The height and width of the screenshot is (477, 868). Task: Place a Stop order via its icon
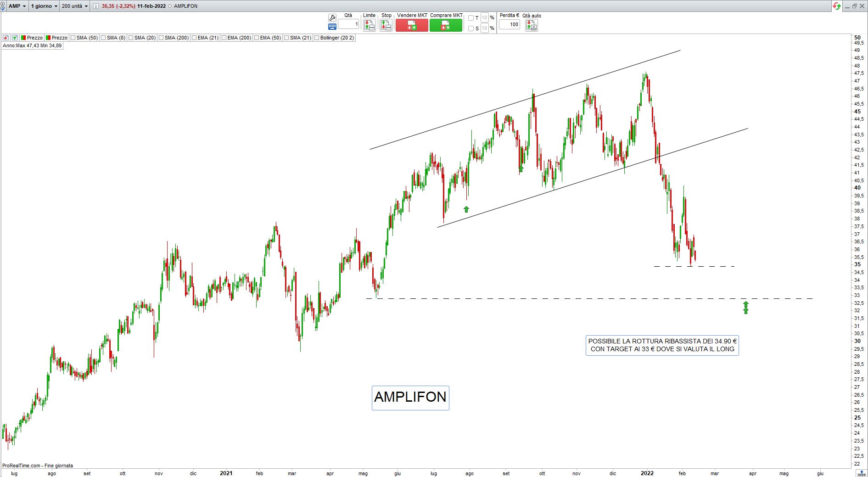(x=386, y=25)
